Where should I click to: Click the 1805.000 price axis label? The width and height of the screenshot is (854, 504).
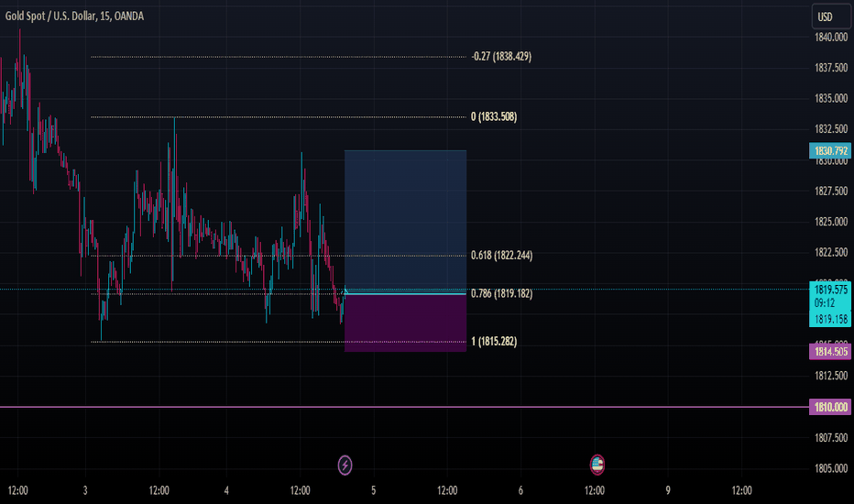[830, 468]
